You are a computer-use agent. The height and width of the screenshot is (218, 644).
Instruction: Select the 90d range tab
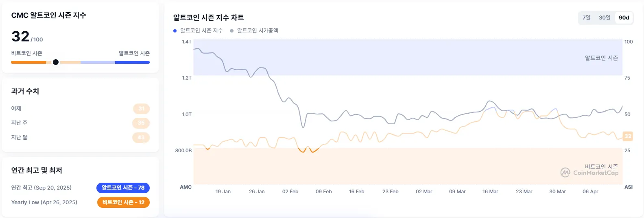(x=624, y=18)
